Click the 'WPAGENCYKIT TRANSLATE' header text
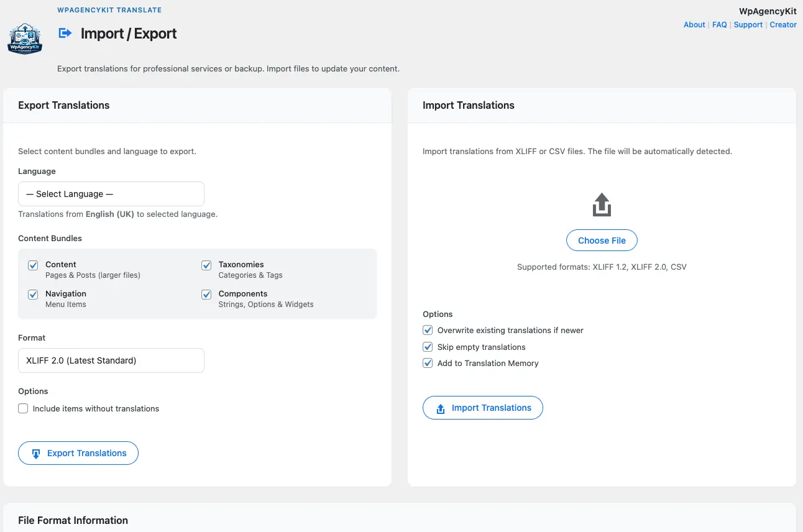803x532 pixels. coord(109,10)
